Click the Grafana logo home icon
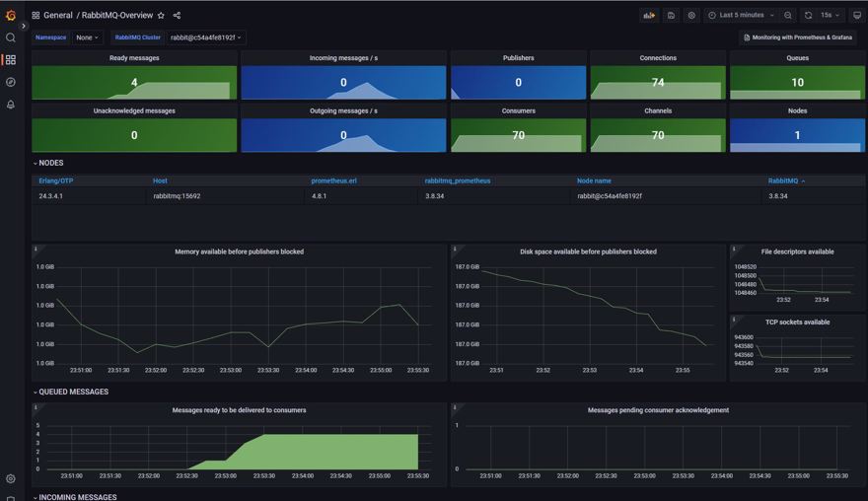 click(11, 15)
